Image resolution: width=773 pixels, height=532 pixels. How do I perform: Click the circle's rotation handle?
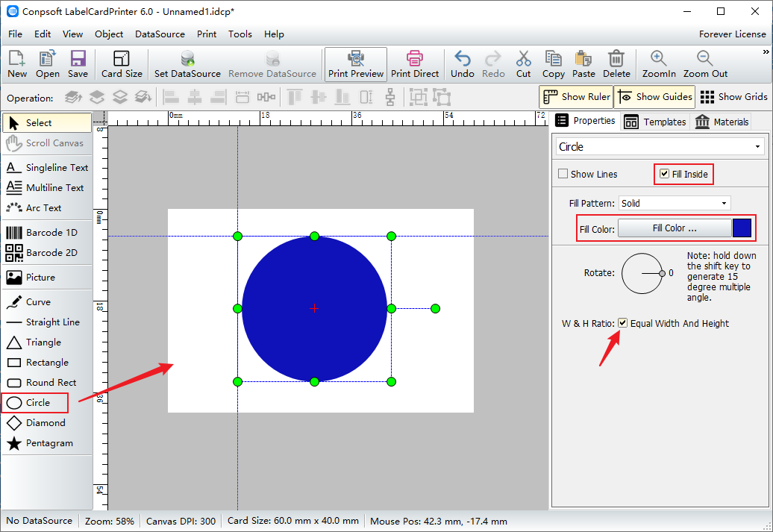[435, 309]
